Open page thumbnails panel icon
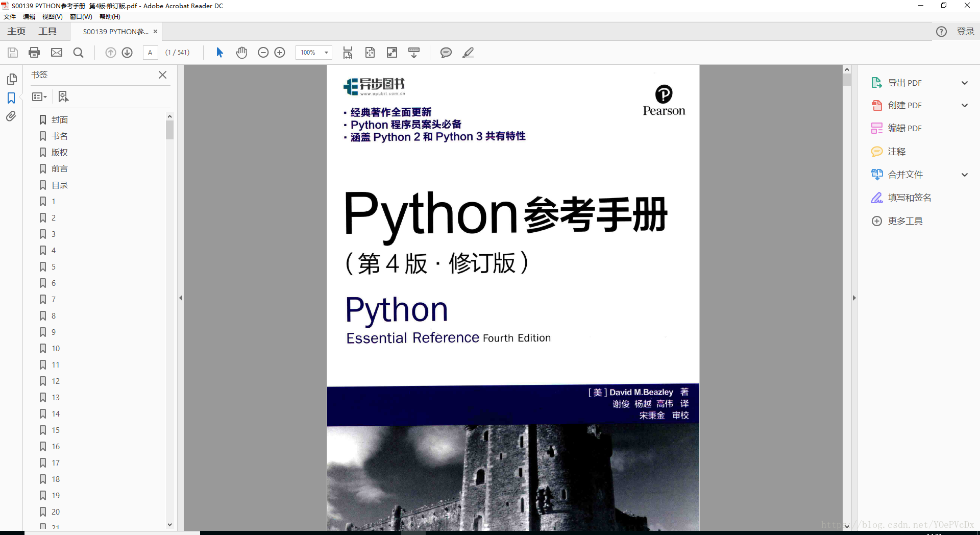 (12, 79)
